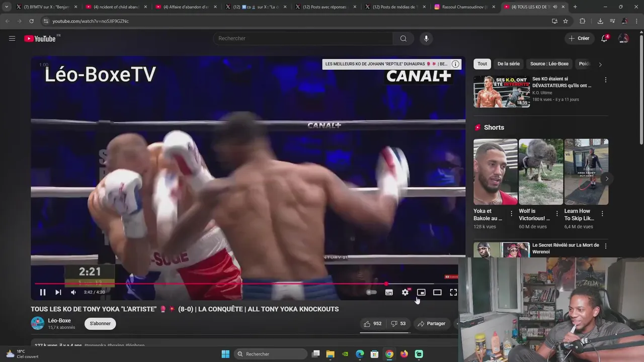Open the Yoka et Bakole short
644x362 pixels.
tap(495, 172)
